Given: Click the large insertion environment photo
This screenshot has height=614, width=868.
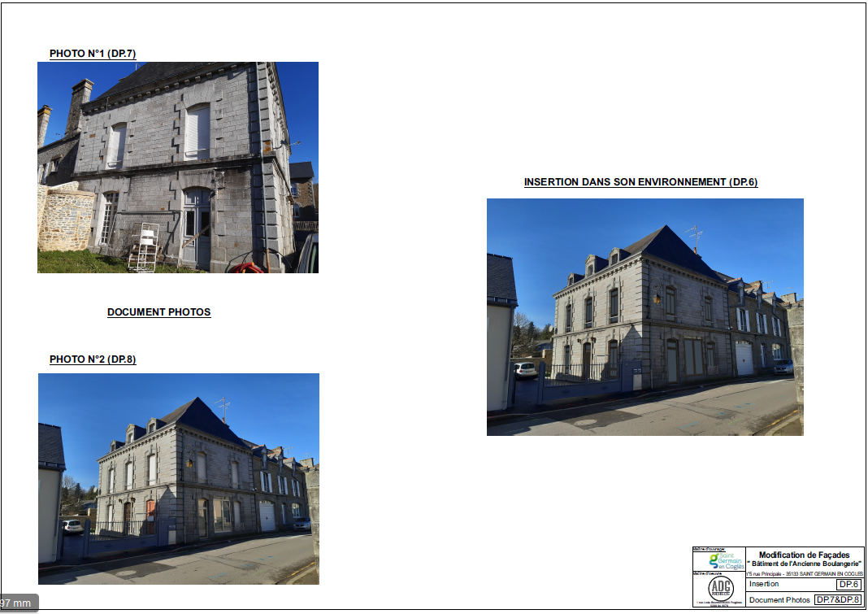Looking at the screenshot, I should [x=645, y=317].
